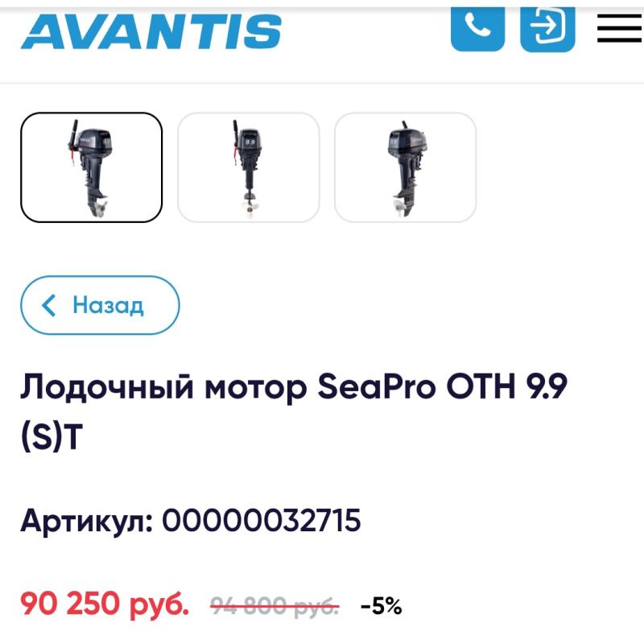Click the Артикул label
The image size is (644, 644).
click(x=87, y=520)
